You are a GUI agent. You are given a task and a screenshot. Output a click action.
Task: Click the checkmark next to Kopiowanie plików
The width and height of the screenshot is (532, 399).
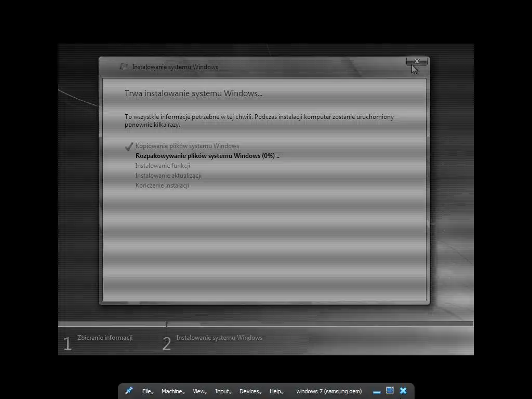[129, 147]
